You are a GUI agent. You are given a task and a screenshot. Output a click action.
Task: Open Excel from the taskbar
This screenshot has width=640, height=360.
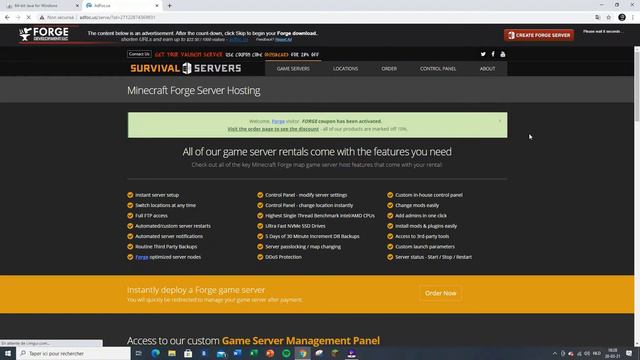(253, 353)
